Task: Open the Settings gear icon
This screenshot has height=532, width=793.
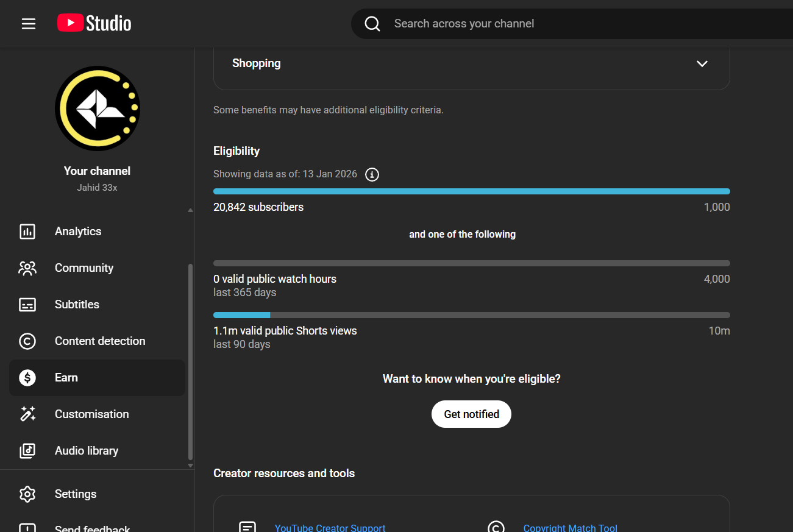Action: point(27,494)
